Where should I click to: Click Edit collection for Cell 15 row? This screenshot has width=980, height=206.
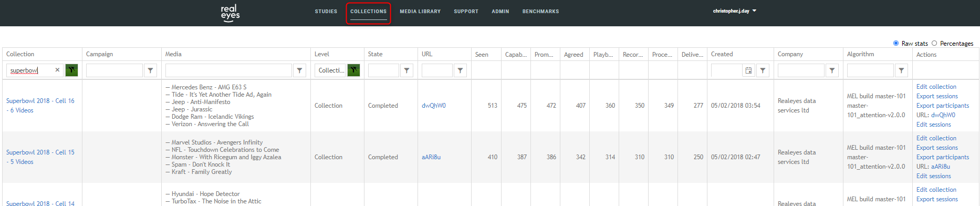coord(936,138)
